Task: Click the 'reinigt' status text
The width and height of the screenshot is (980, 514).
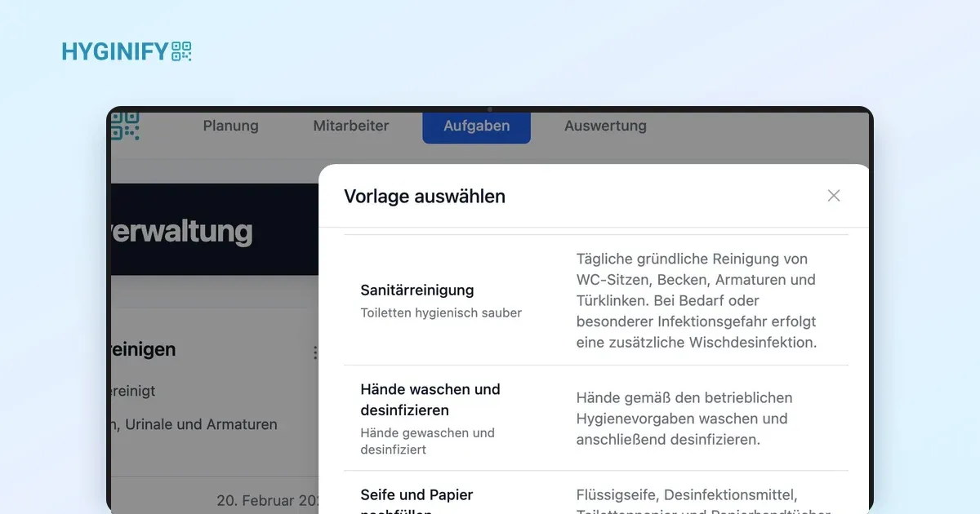Action: [133, 391]
